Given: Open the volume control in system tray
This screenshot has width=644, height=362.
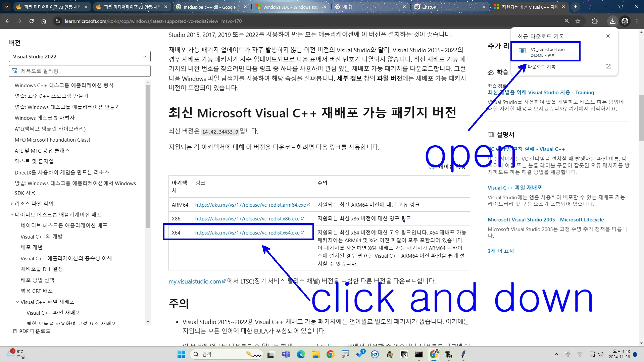Looking at the screenshot, I should [x=601, y=354].
